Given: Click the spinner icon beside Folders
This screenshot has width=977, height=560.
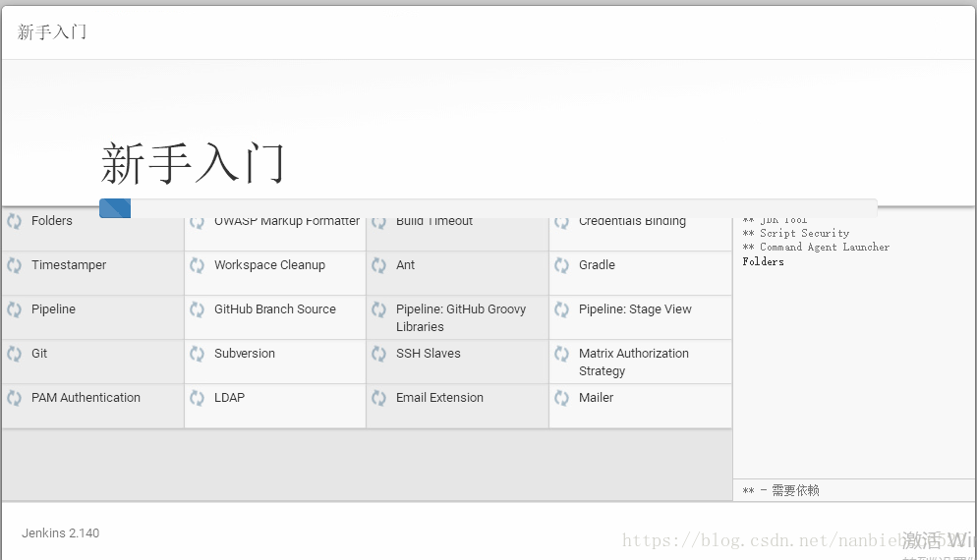Looking at the screenshot, I should [15, 221].
